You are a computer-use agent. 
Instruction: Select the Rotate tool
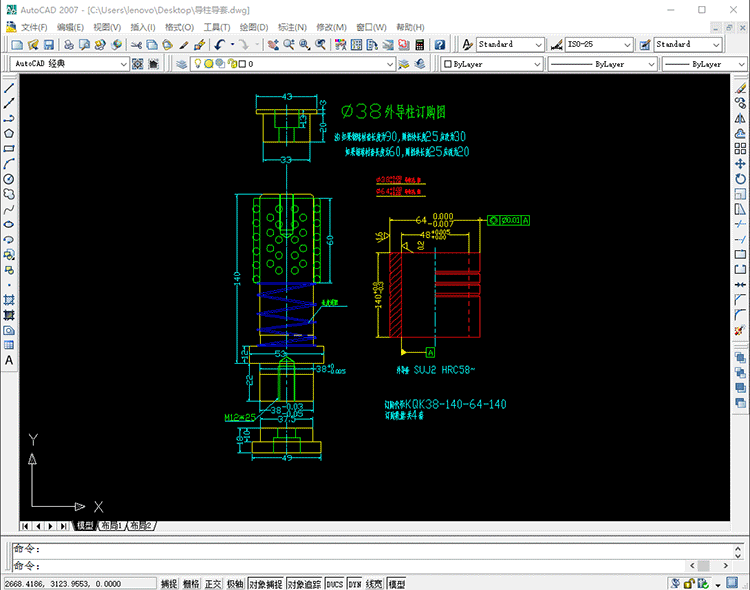(740, 179)
